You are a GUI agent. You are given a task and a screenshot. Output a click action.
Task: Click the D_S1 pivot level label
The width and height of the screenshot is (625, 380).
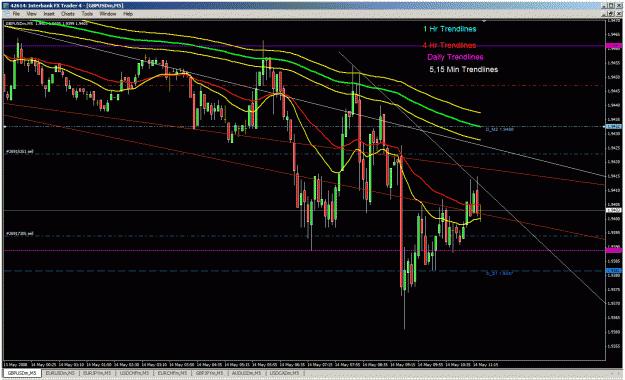click(x=499, y=274)
